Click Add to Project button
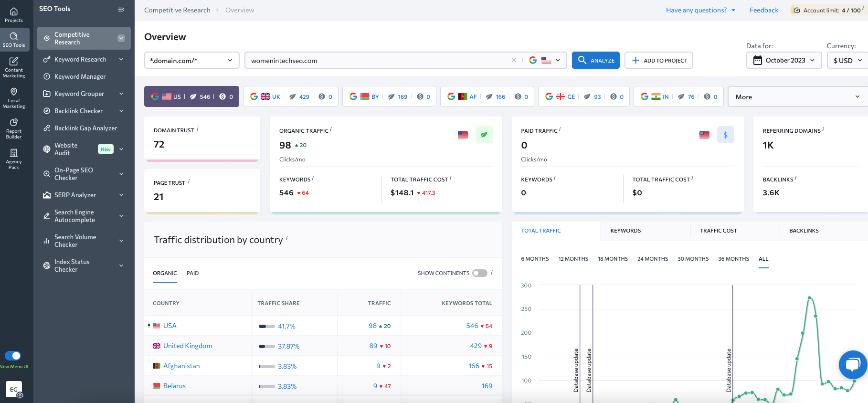The height and width of the screenshot is (403, 868). tap(659, 60)
